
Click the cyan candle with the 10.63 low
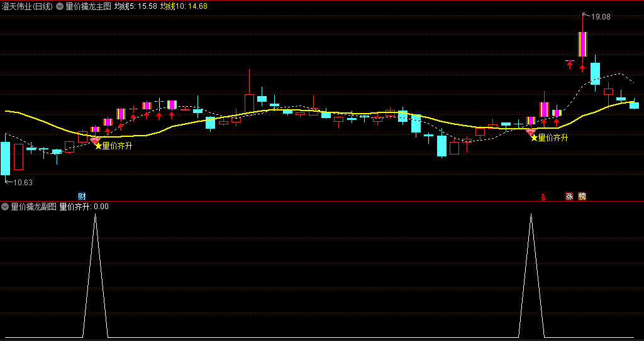5,158
